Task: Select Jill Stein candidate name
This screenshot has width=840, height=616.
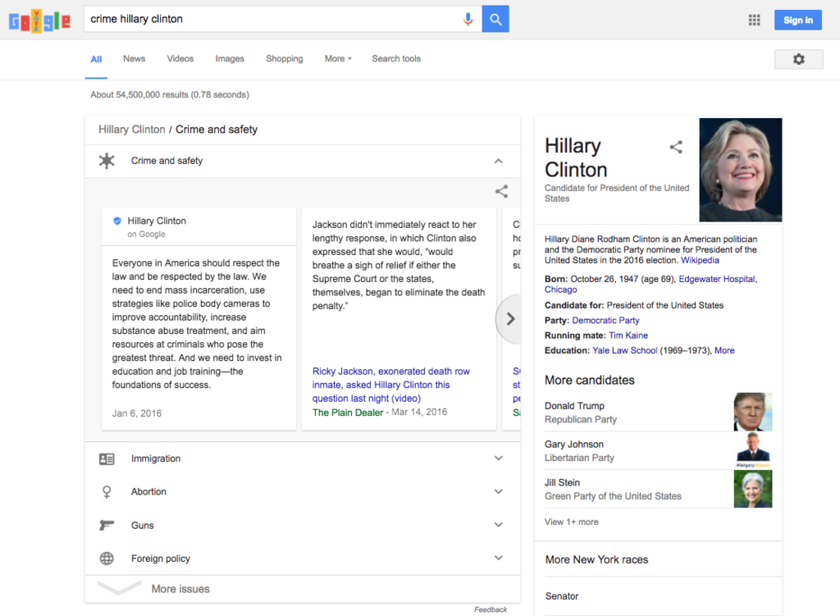Action: coord(562,483)
